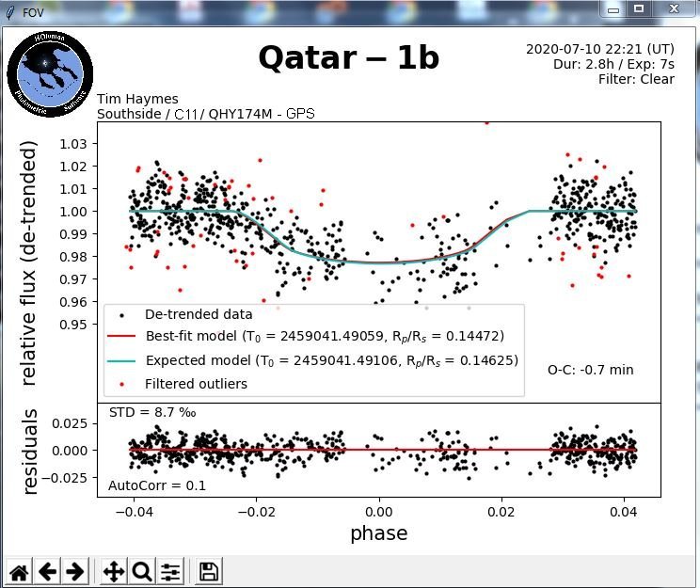Save the figure with the floppy disk icon
The image size is (700, 588).
(209, 571)
